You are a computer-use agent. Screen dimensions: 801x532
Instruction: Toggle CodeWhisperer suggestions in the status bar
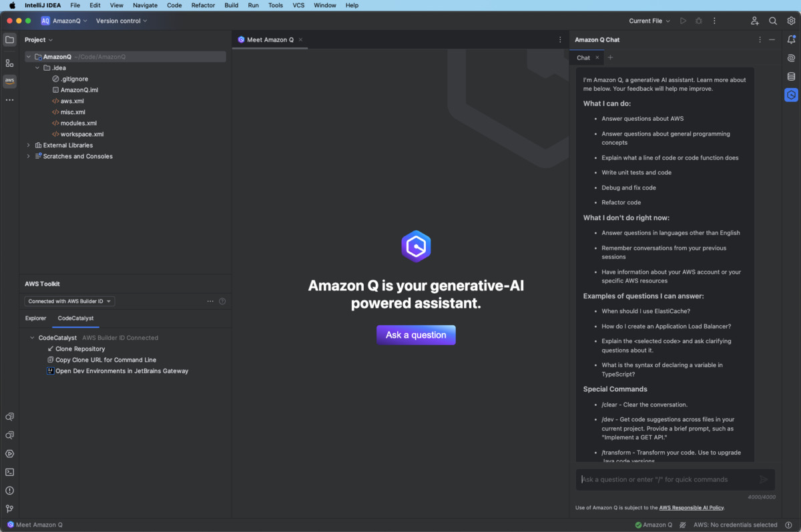(682, 525)
